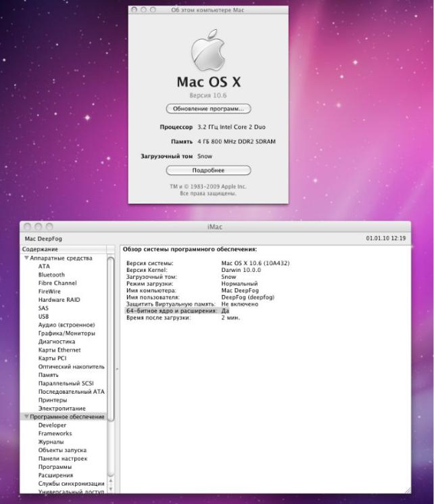
Task: Select Память in sidebar
Action: [48, 375]
